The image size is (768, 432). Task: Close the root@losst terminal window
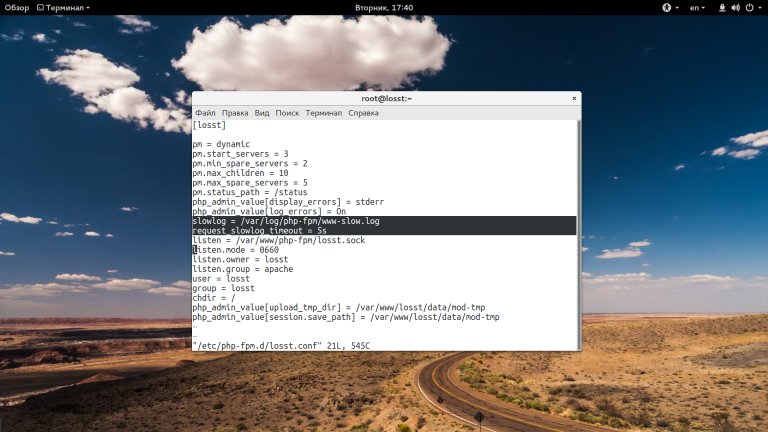click(574, 98)
